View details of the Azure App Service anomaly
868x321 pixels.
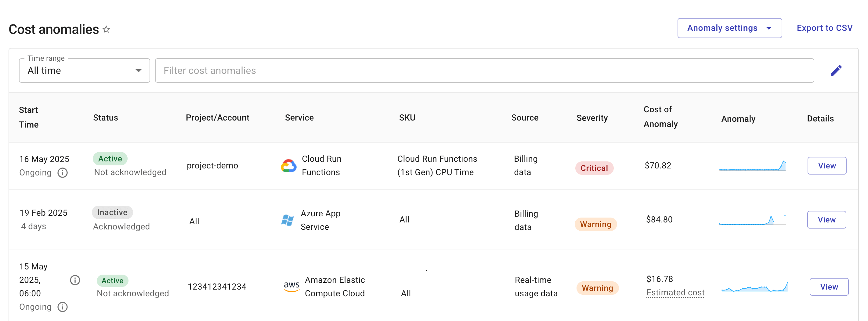point(826,220)
